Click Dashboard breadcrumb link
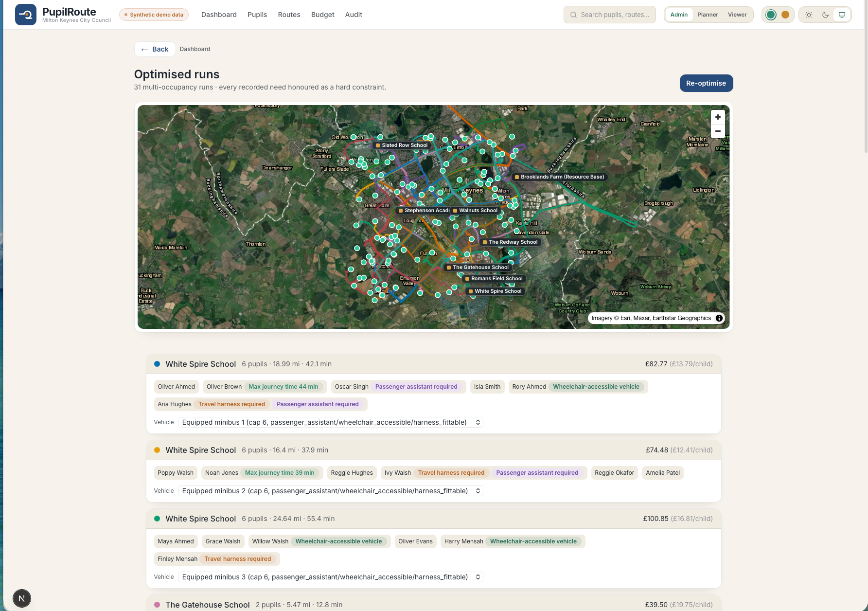 [195, 49]
